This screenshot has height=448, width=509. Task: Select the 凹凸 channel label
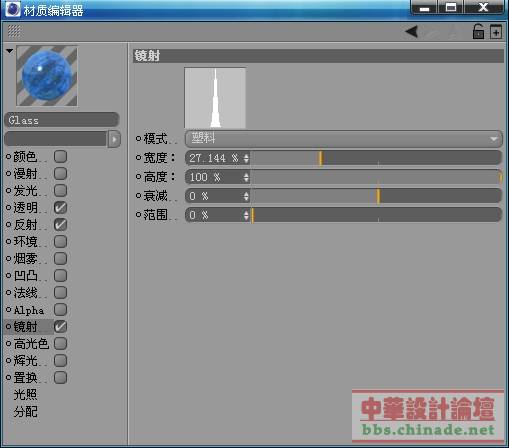point(25,276)
